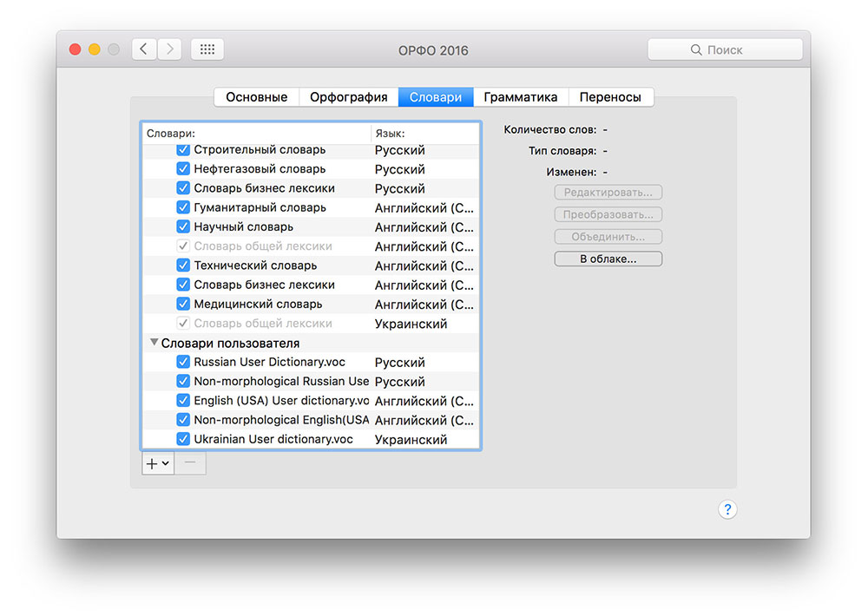Click the remove dictionary minus button
868x616 pixels.
click(x=190, y=463)
